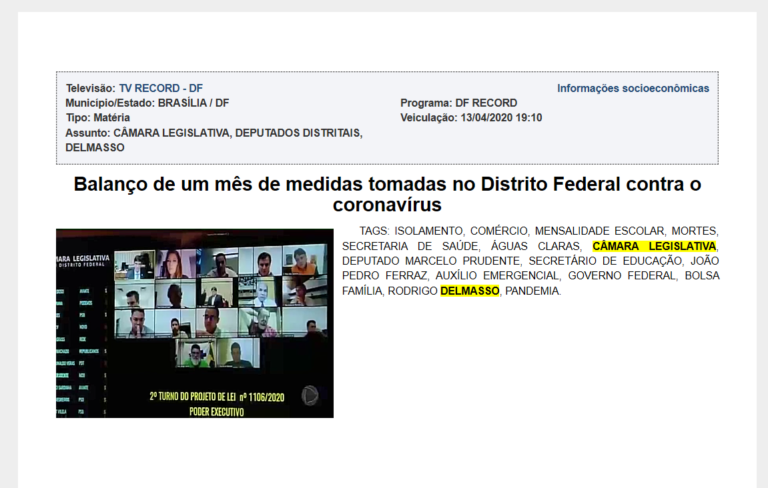This screenshot has height=488, width=768.
Task: Click Município/Estado: BRASÍLIA / DF text
Action: (x=147, y=103)
